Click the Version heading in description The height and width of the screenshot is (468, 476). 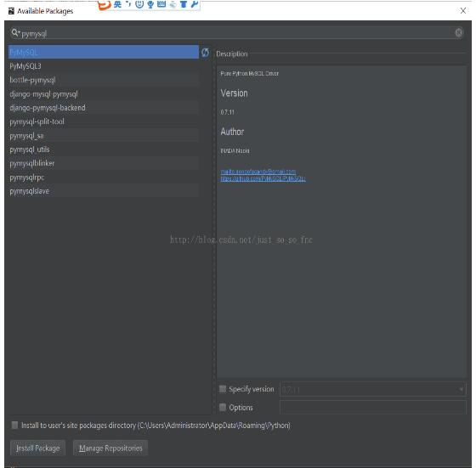[234, 93]
